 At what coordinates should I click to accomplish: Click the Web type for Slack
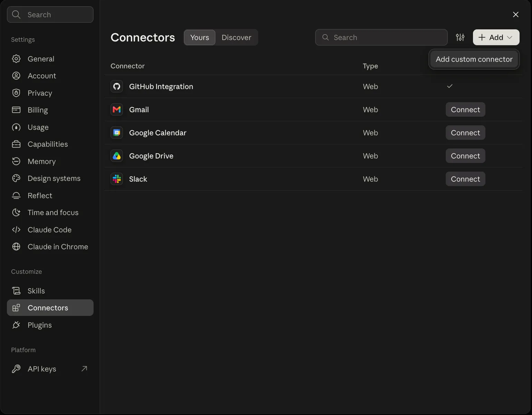(x=370, y=179)
